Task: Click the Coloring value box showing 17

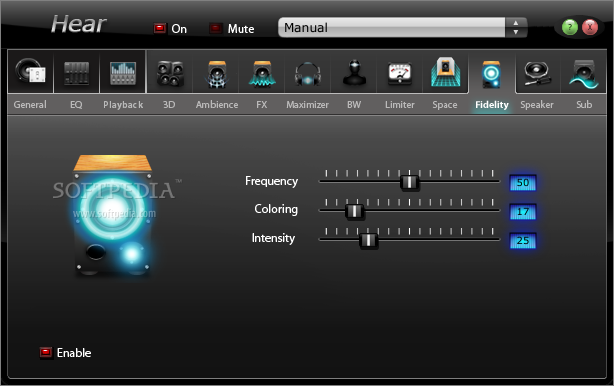Action: pos(523,212)
